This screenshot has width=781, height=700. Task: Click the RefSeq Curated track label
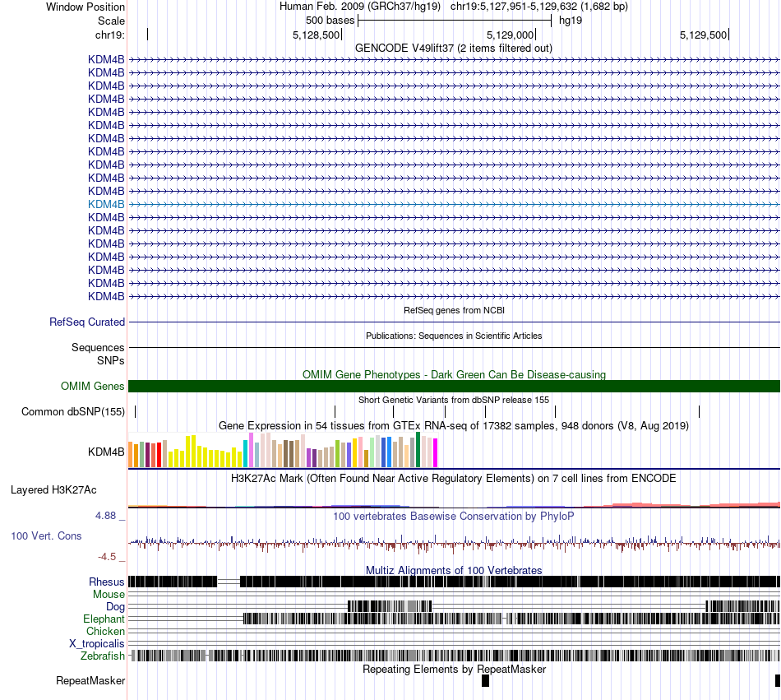[87, 322]
